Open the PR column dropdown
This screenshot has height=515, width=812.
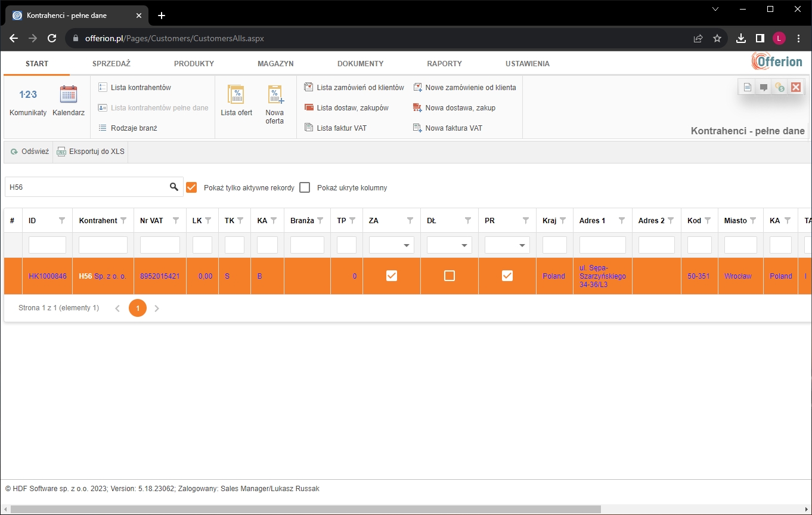tap(521, 245)
